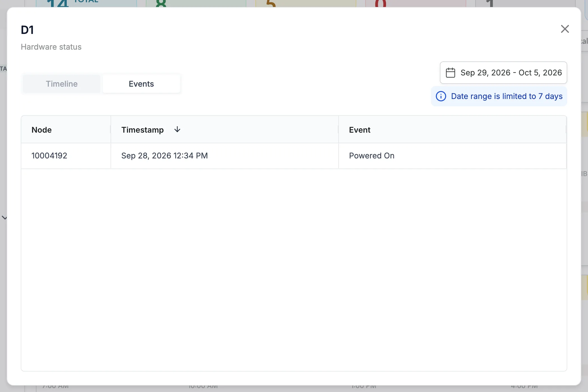Click the Powered On event cell
This screenshot has height=392, width=588.
(x=452, y=156)
